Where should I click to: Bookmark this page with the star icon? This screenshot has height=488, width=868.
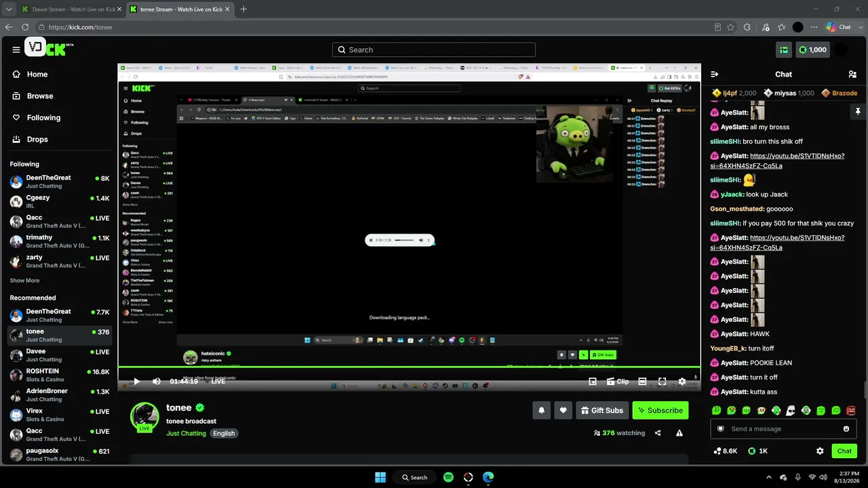point(731,27)
